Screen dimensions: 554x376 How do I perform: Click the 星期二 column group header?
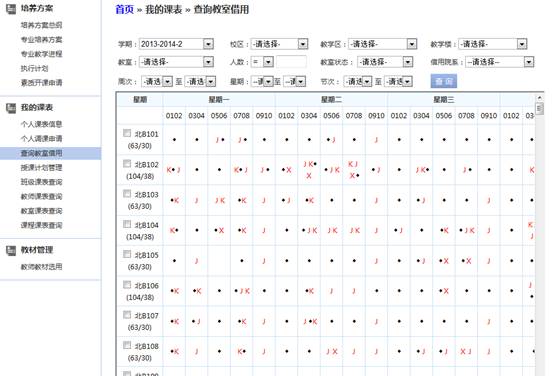click(331, 100)
